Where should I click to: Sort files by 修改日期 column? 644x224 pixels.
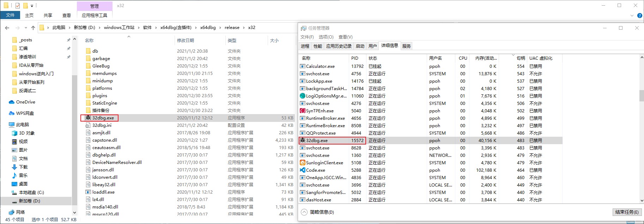pyautogui.click(x=200, y=40)
